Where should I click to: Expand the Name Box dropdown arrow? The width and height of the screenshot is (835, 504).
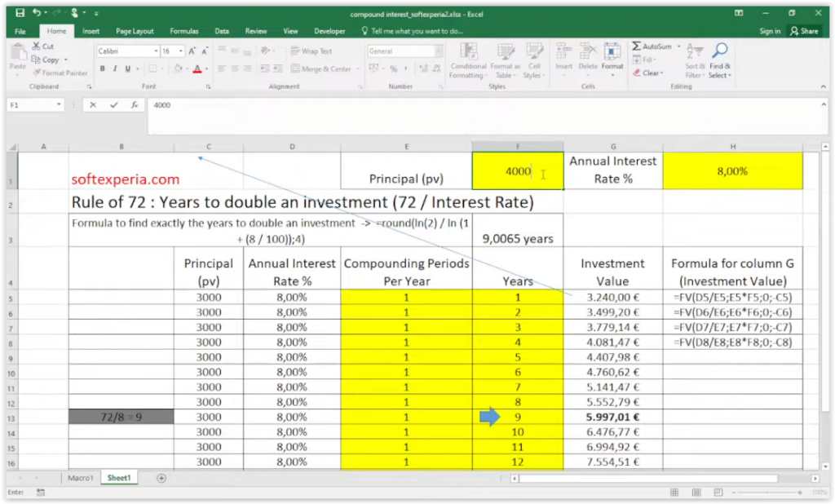point(59,105)
